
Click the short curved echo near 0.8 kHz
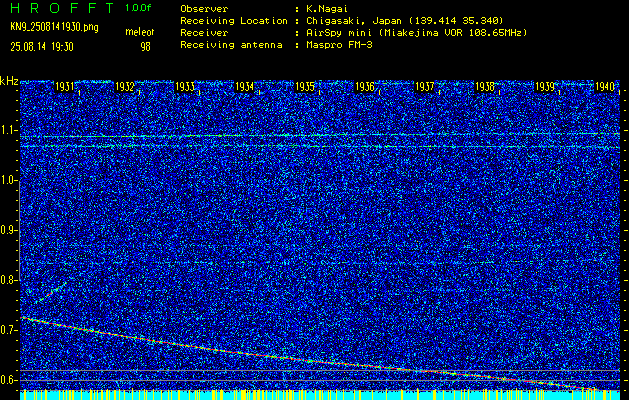tap(51, 292)
